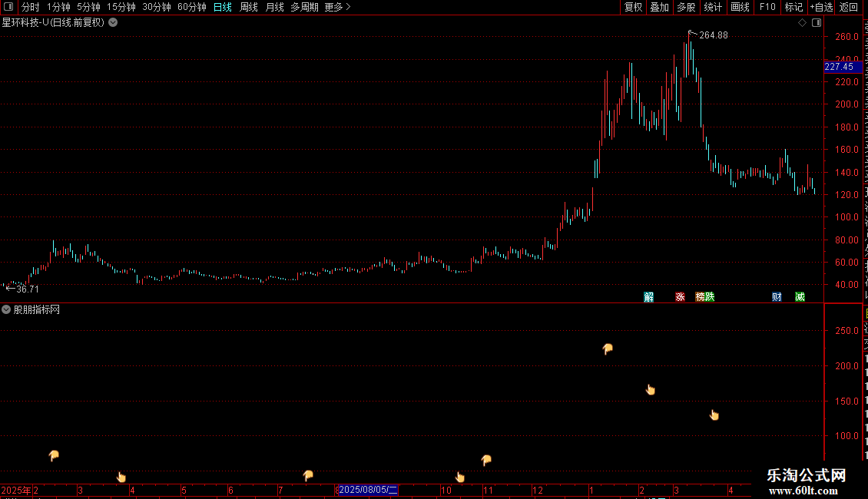Switch to 30分钟 period tab
This screenshot has height=499, width=868.
[x=157, y=7]
